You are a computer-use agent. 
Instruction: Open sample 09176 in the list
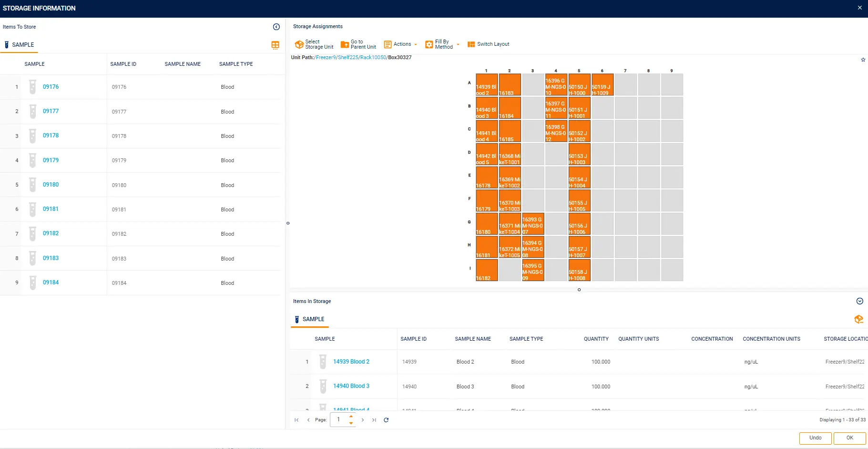pyautogui.click(x=51, y=87)
